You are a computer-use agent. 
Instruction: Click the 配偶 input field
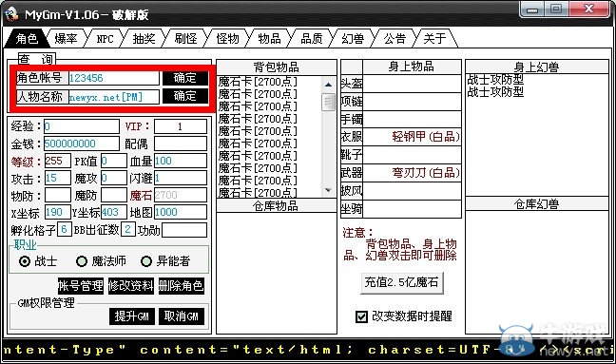pyautogui.click(x=181, y=144)
